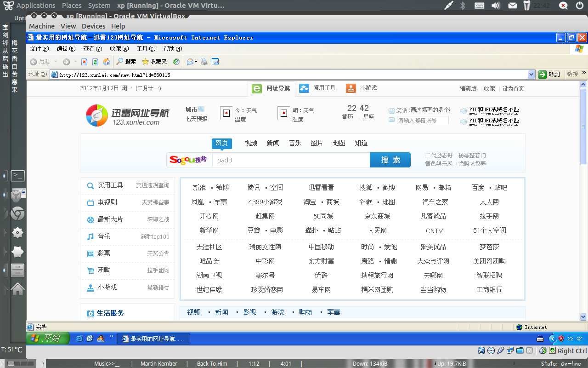Click VirtualBox optical disc status icon
Viewport: 588px width, 368px height.
(491, 351)
